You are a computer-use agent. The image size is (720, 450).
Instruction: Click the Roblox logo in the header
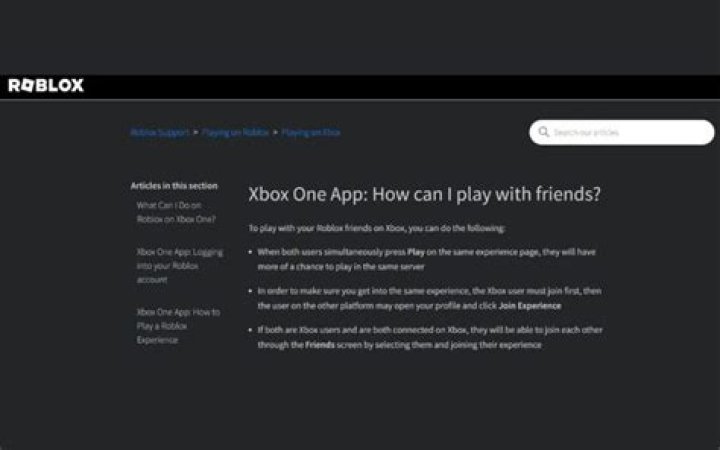(46, 86)
